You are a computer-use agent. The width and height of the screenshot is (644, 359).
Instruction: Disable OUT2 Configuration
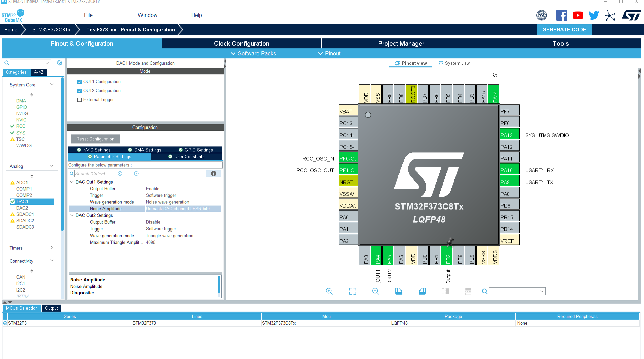pos(79,90)
